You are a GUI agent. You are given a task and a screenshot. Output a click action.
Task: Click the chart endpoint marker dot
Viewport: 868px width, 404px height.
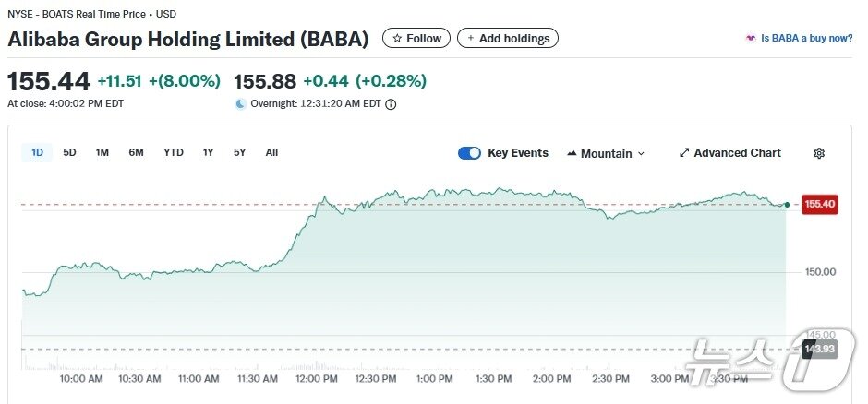point(786,204)
